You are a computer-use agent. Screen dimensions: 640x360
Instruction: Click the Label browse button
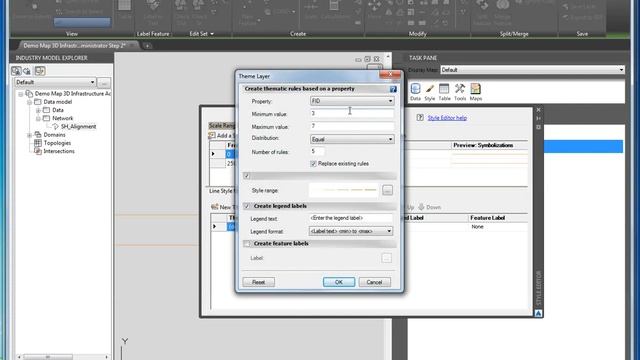click(387, 258)
